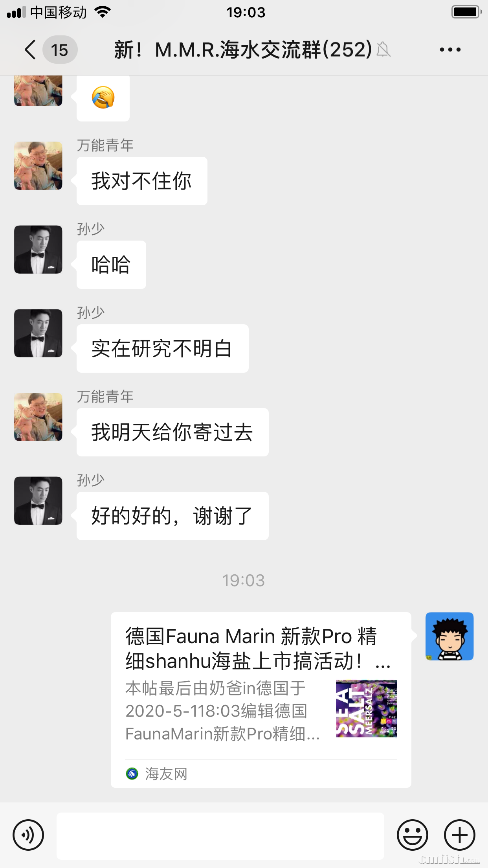Tap 万能青年's avatar beside 我对不住你
Image resolution: width=488 pixels, height=868 pixels.
tap(38, 166)
